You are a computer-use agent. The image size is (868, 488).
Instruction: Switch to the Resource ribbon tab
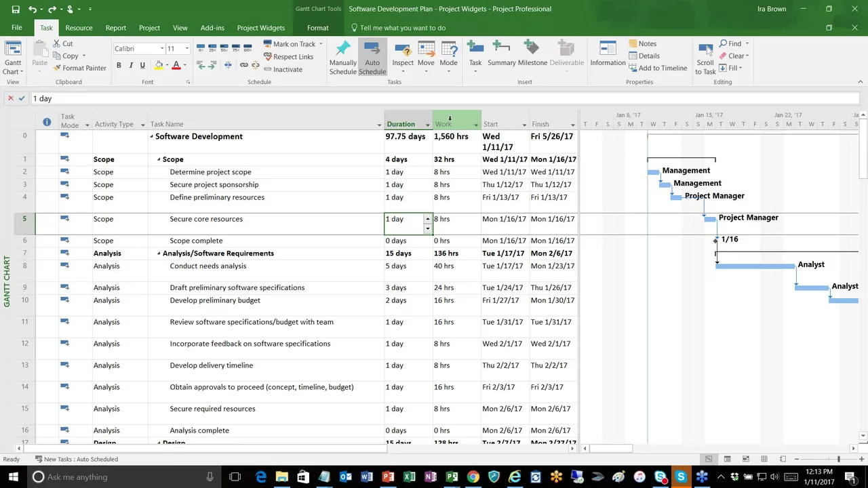[79, 28]
